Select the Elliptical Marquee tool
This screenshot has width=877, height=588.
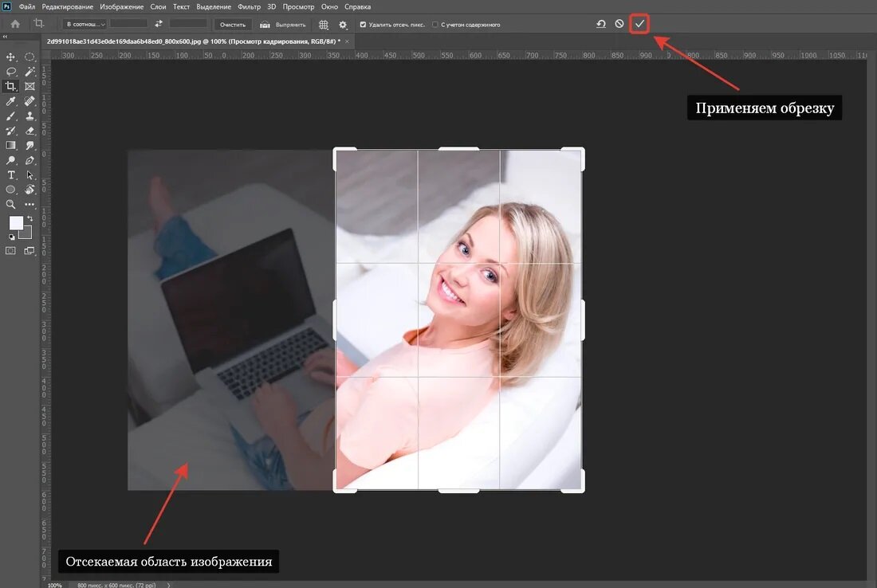[x=29, y=57]
